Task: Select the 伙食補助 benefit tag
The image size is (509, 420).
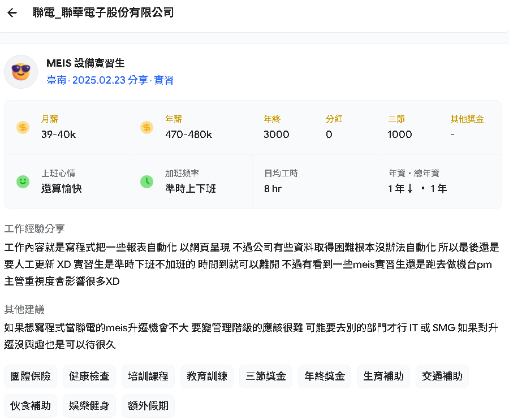Action: pyautogui.click(x=31, y=406)
